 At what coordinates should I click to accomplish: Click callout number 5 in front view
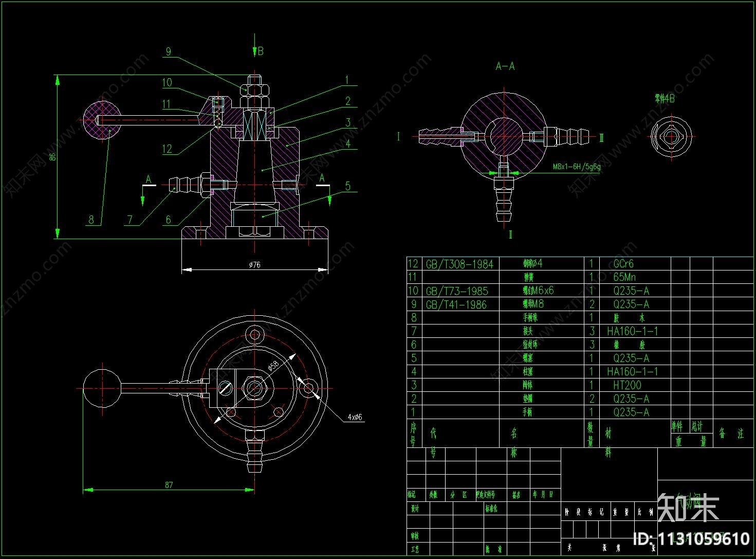(x=348, y=186)
